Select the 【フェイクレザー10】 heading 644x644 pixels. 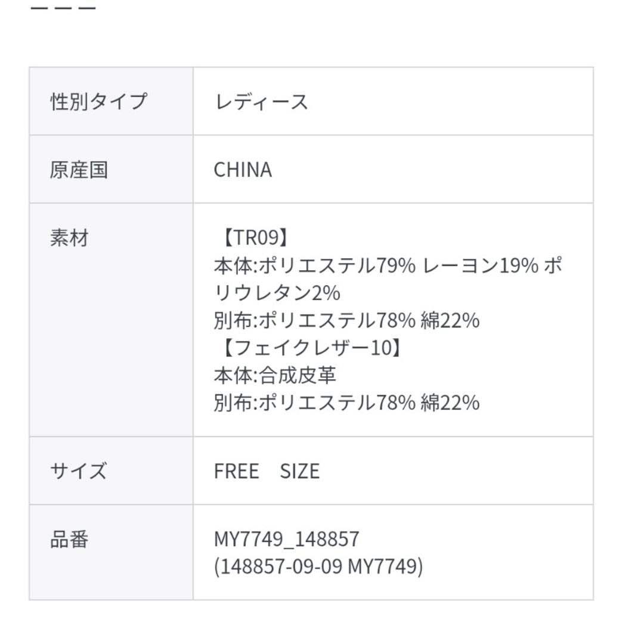(x=311, y=348)
